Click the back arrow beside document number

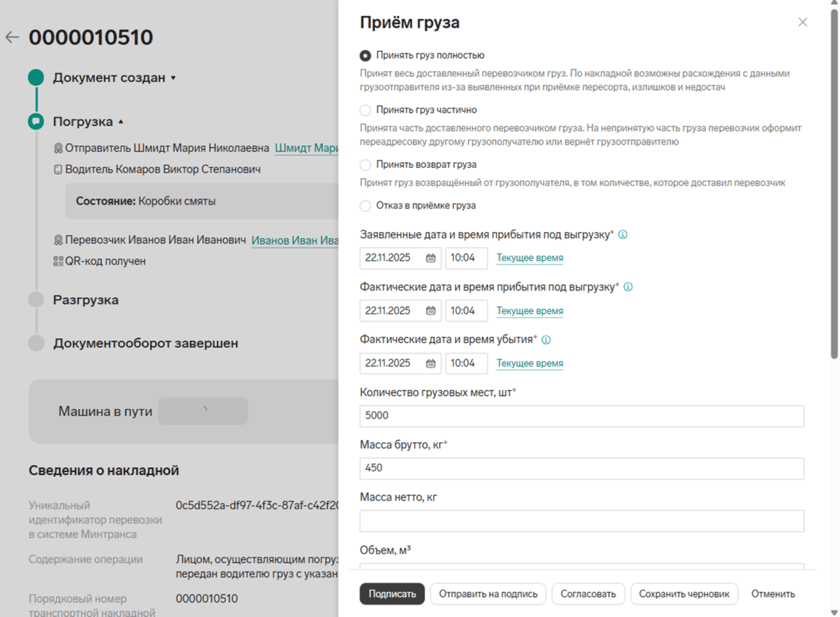pyautogui.click(x=12, y=37)
